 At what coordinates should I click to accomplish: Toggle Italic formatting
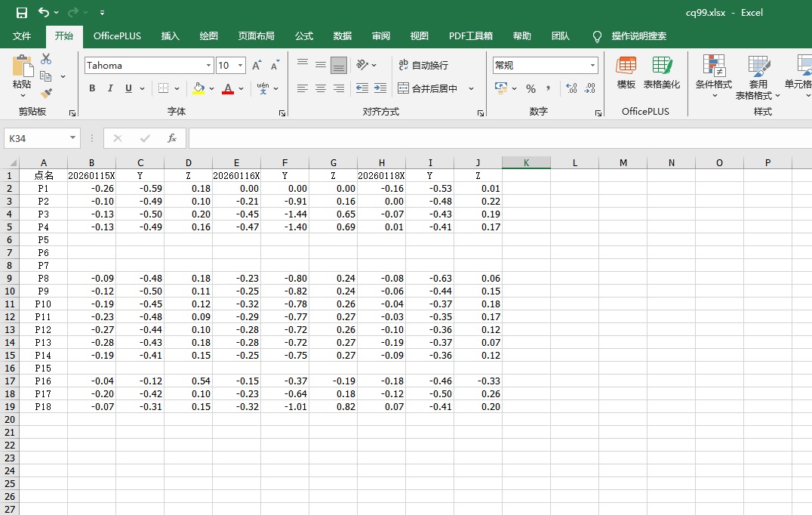[x=110, y=88]
